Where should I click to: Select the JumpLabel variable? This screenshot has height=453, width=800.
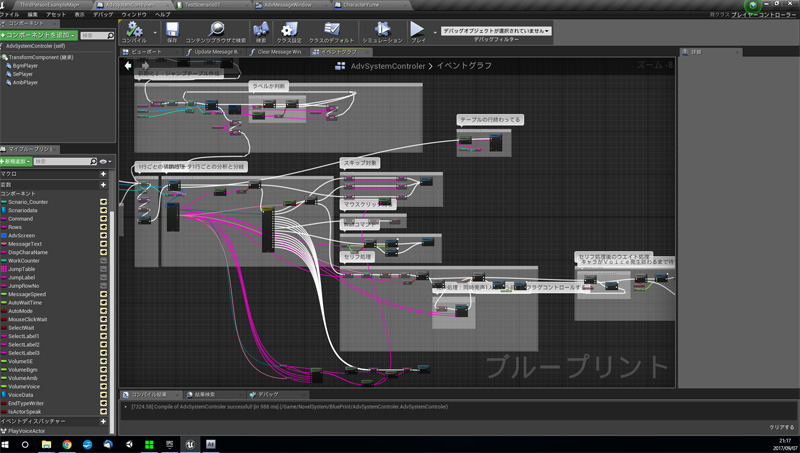point(21,278)
